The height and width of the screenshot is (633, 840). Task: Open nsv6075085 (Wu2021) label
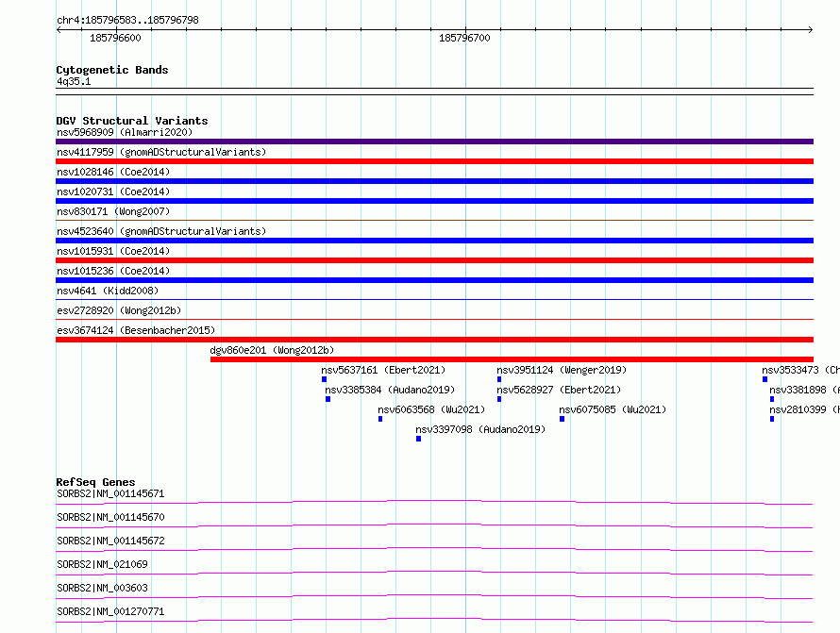click(613, 409)
